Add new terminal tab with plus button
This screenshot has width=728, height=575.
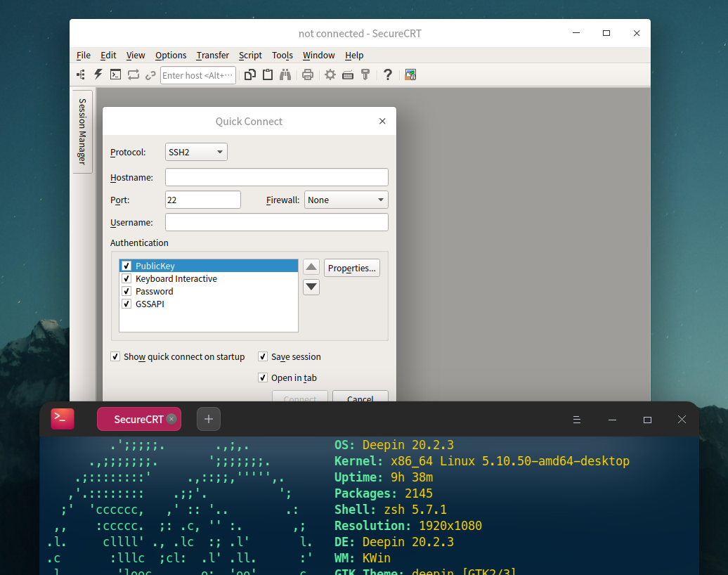point(209,419)
